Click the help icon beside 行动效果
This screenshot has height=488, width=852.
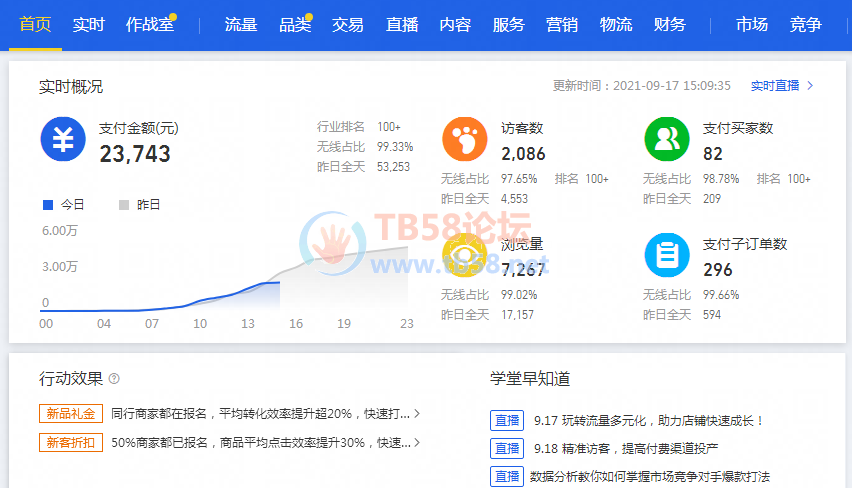click(x=114, y=379)
